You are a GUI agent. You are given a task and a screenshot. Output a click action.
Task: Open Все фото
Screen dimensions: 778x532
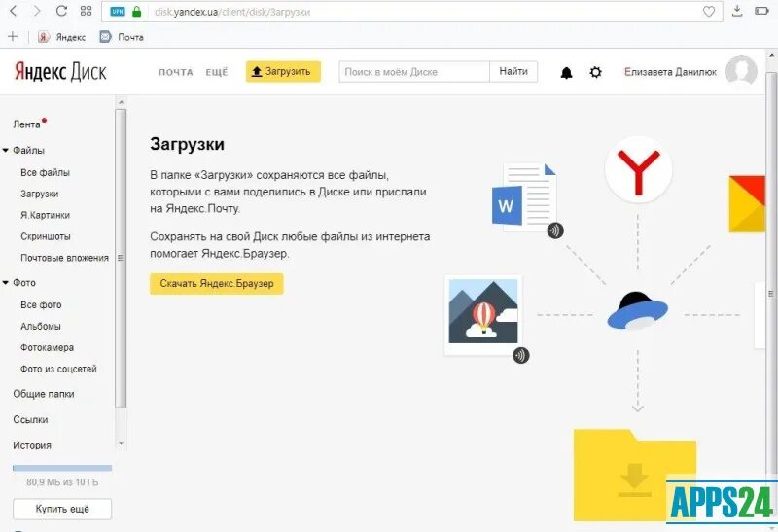pyautogui.click(x=41, y=305)
